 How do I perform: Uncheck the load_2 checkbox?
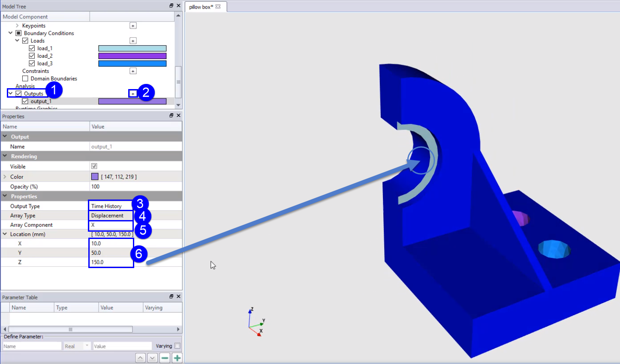click(x=32, y=56)
